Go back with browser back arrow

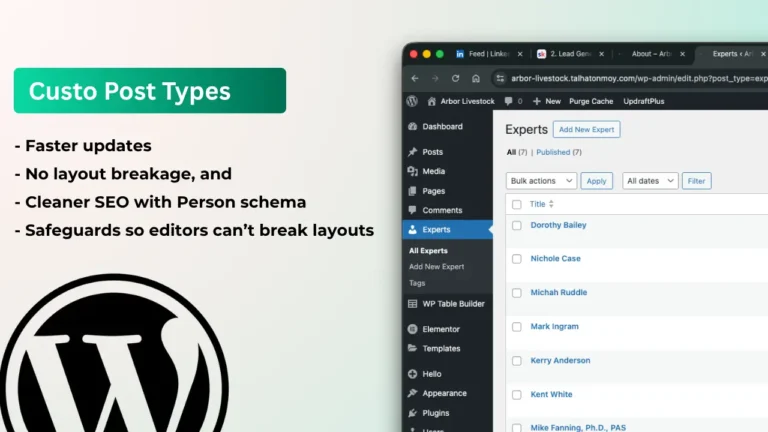click(x=415, y=78)
